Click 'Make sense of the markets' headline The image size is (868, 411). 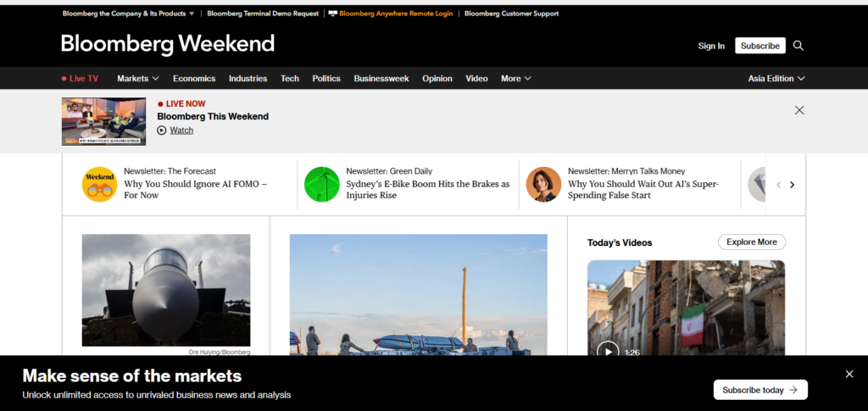[131, 376]
